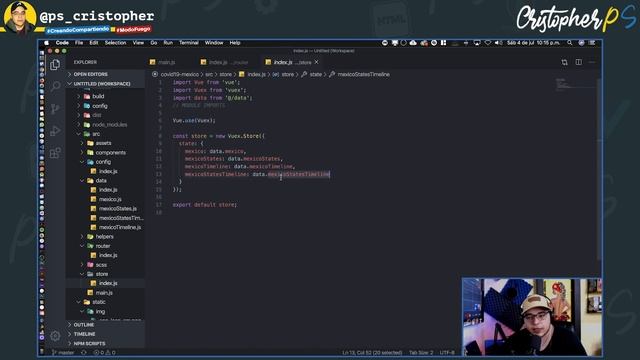Expand the Outline section

[106, 325]
